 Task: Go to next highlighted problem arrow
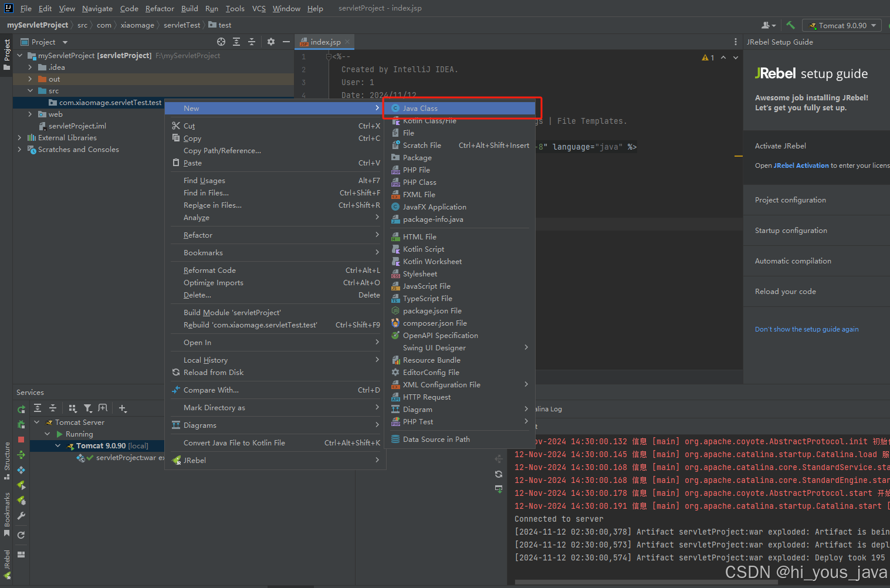[x=736, y=58]
